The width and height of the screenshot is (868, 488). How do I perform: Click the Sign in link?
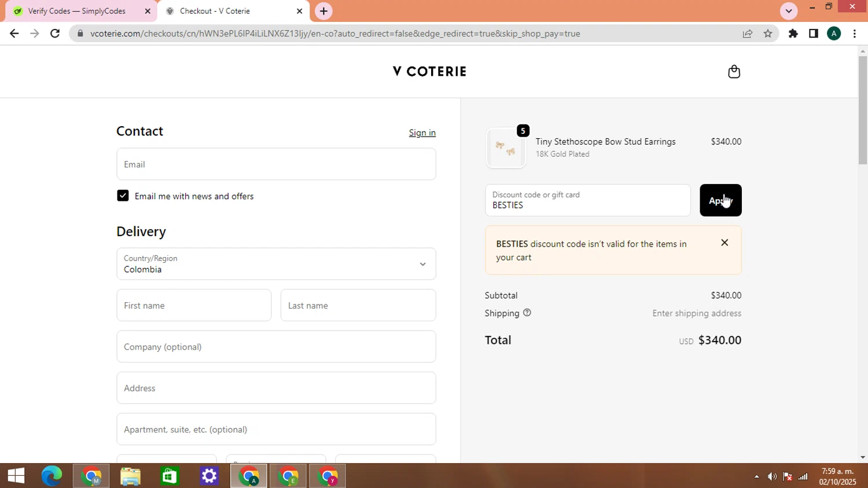[x=422, y=133]
